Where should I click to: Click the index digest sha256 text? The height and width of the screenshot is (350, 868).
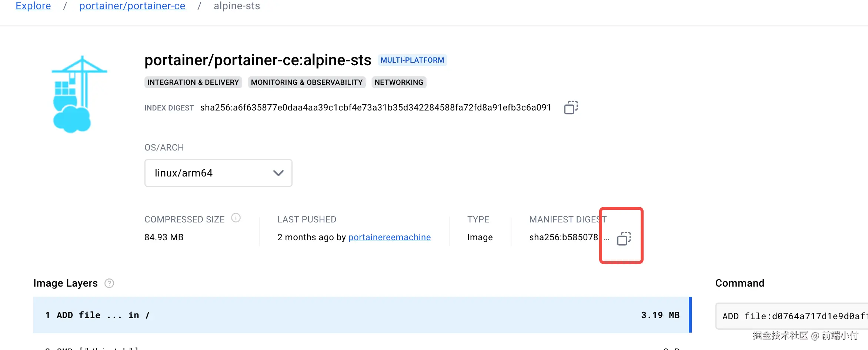coord(375,108)
